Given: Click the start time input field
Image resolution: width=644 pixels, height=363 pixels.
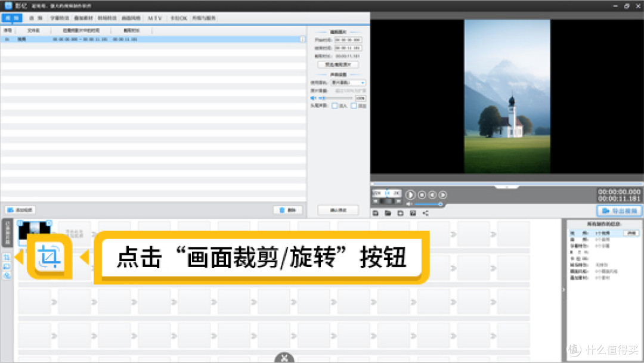Looking at the screenshot, I should coord(348,40).
